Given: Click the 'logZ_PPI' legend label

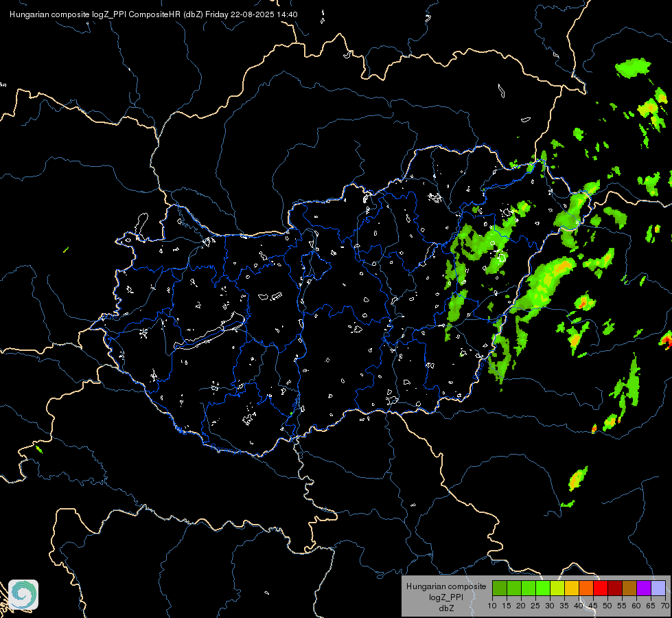Looking at the screenshot, I should [x=446, y=597].
